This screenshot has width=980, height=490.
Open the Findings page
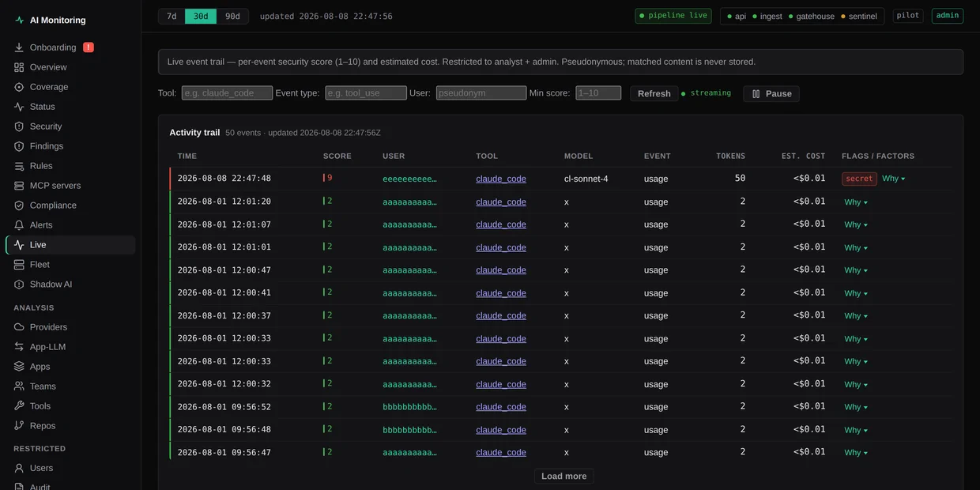click(x=70, y=146)
